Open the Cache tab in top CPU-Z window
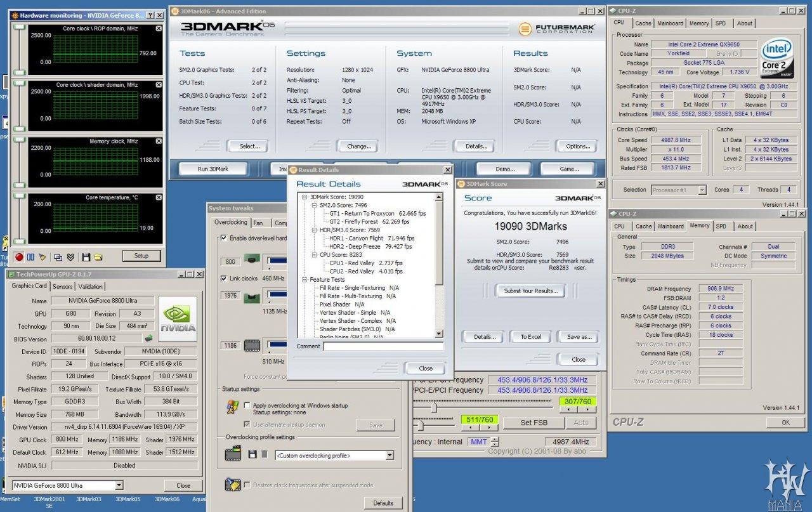This screenshot has height=512, width=812. point(643,23)
